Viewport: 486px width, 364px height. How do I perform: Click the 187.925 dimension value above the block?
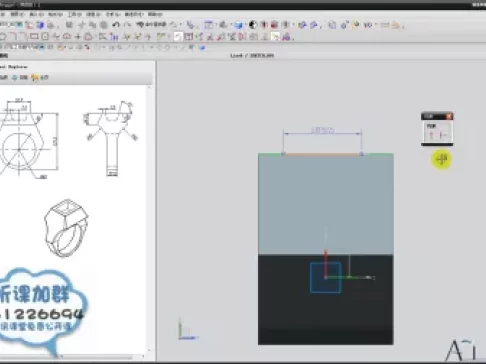(x=322, y=130)
